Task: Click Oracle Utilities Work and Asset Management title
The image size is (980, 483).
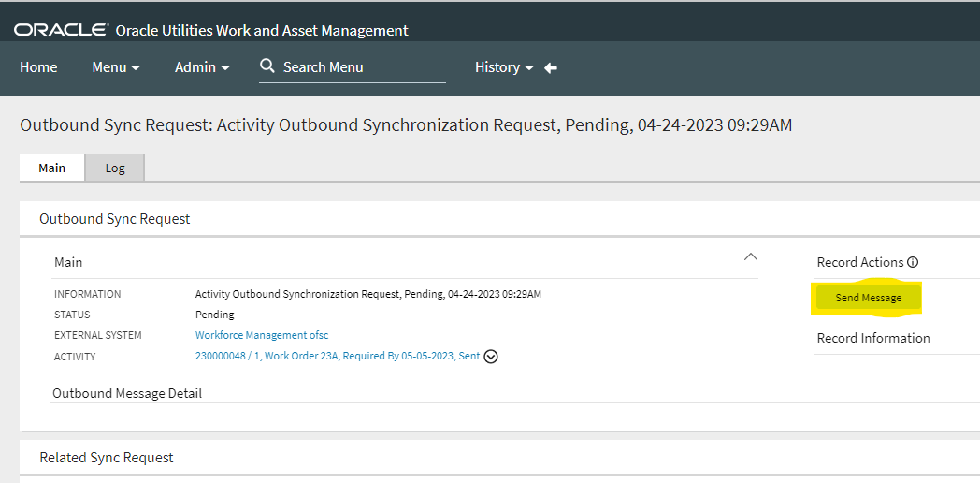Action: 262,30
